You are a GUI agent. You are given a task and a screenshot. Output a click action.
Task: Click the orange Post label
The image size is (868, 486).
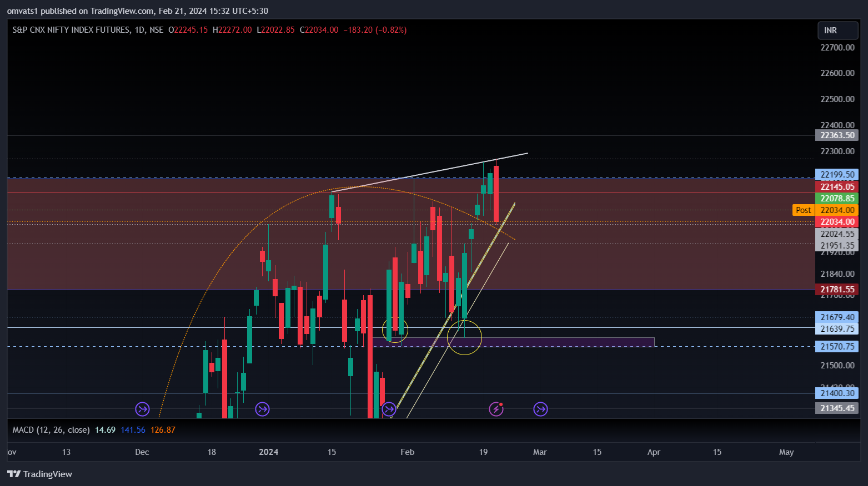[803, 210]
